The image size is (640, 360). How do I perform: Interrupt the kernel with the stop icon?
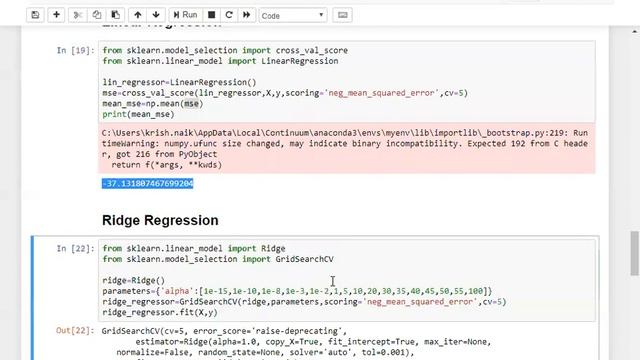(x=211, y=15)
